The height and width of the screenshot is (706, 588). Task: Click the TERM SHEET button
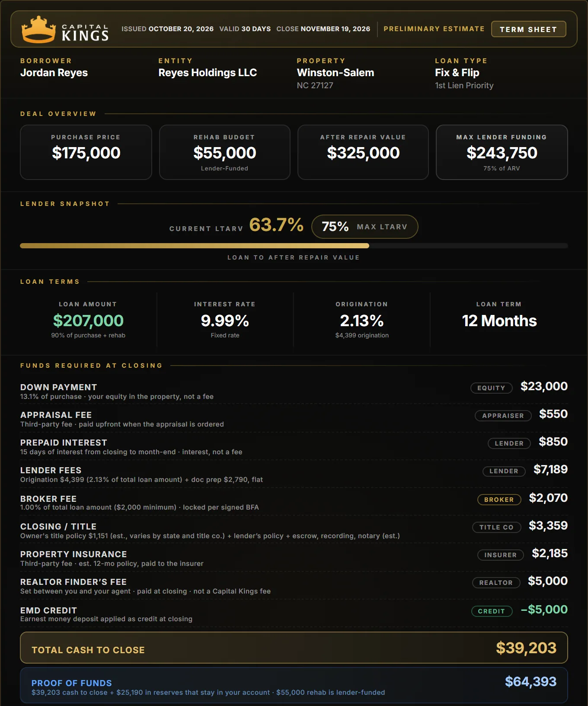pos(528,29)
